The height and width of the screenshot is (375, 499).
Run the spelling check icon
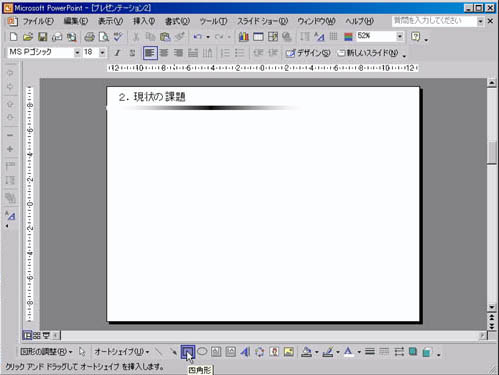118,37
